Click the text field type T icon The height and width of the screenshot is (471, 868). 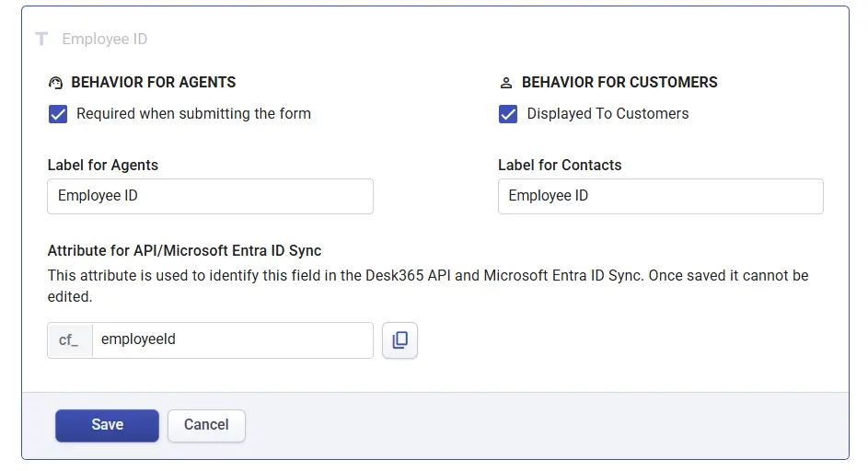pos(41,39)
